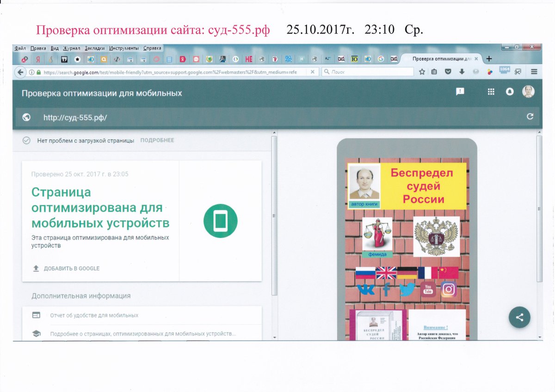Switch to pinned 'Ю' tab
Screen dimensions: 555x392
click(x=355, y=59)
